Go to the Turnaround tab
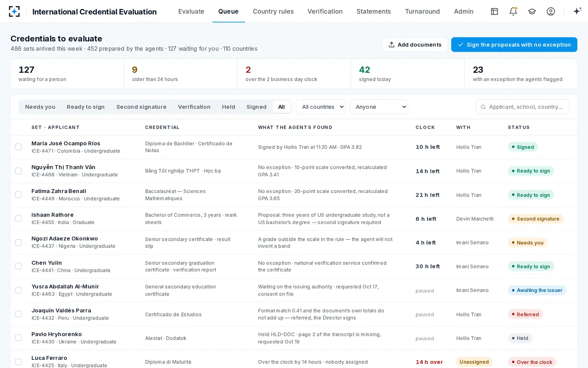This screenshot has height=368, width=588. pos(422,11)
